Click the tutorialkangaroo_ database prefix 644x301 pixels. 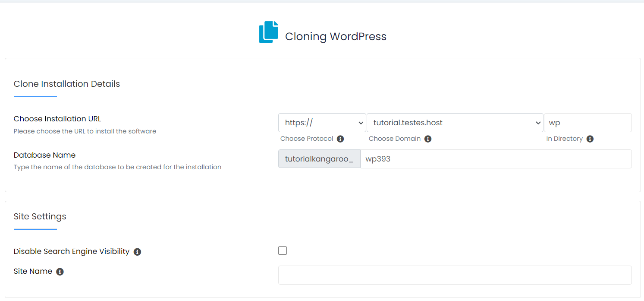coord(319,159)
